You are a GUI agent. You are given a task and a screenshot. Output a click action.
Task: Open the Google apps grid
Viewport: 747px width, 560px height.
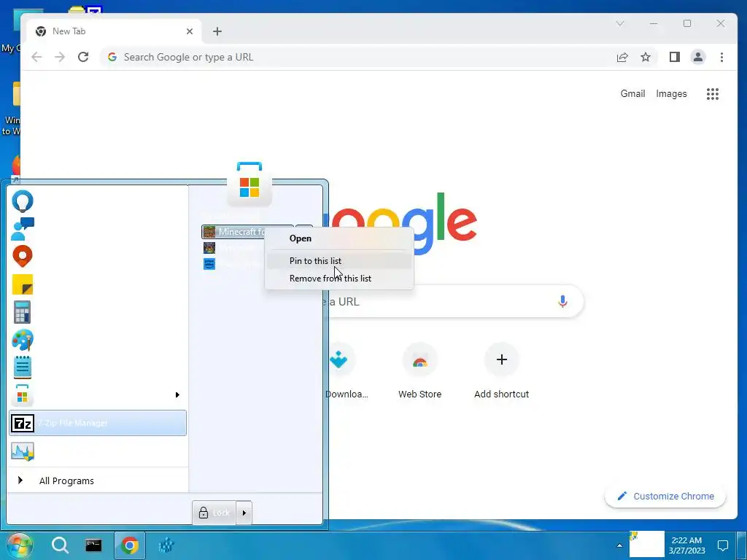(712, 94)
